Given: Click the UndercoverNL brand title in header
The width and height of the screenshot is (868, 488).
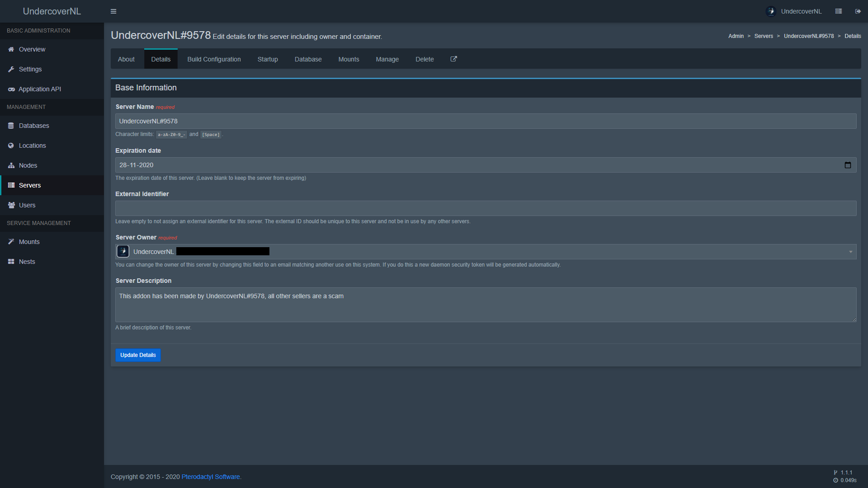Looking at the screenshot, I should pyautogui.click(x=52, y=11).
